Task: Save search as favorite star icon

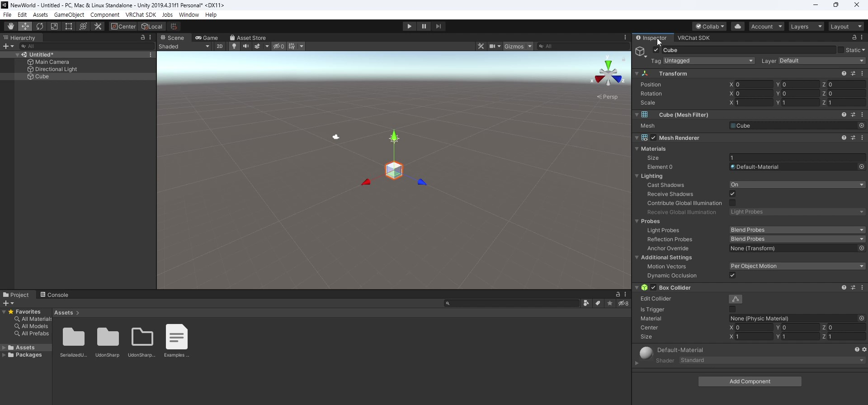Action: click(610, 303)
